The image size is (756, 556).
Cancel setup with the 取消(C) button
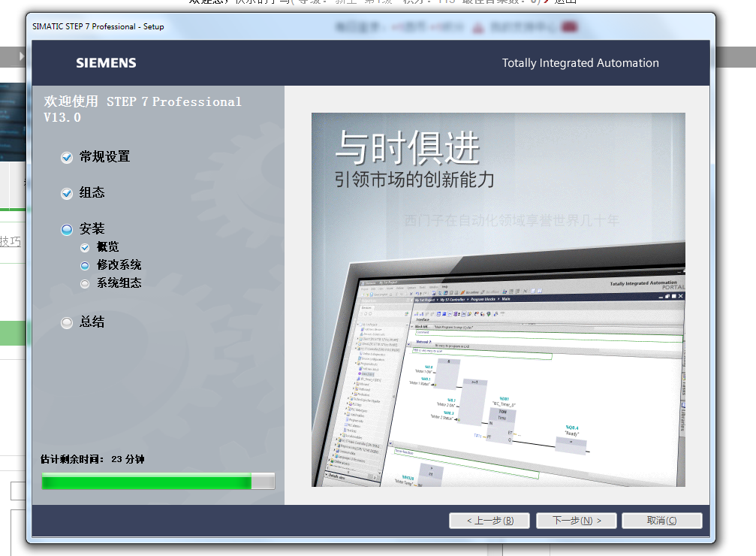tap(661, 520)
